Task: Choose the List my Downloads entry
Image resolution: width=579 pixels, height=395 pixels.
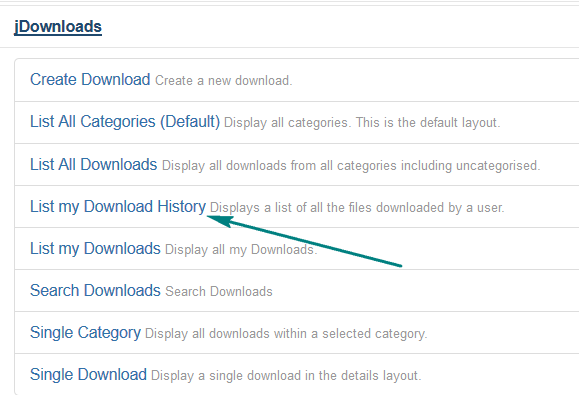Action: (x=95, y=248)
